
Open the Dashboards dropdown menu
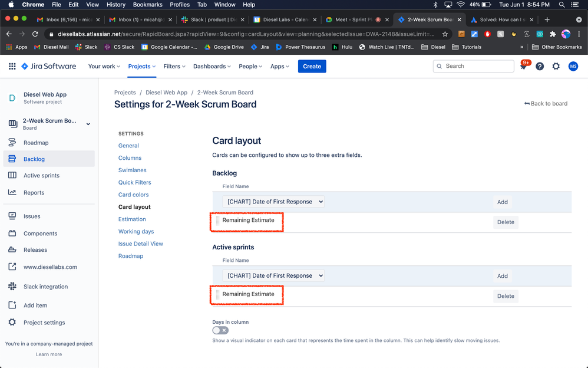point(212,67)
